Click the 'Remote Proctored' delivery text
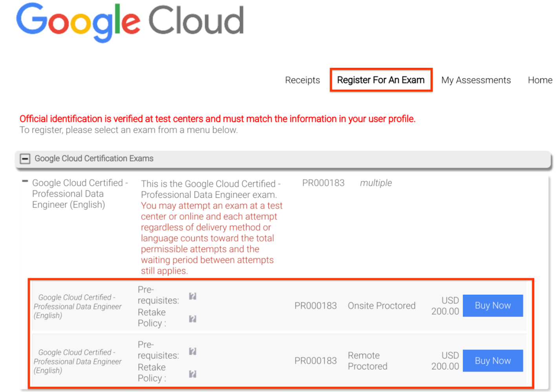The image size is (560, 392). point(368,361)
